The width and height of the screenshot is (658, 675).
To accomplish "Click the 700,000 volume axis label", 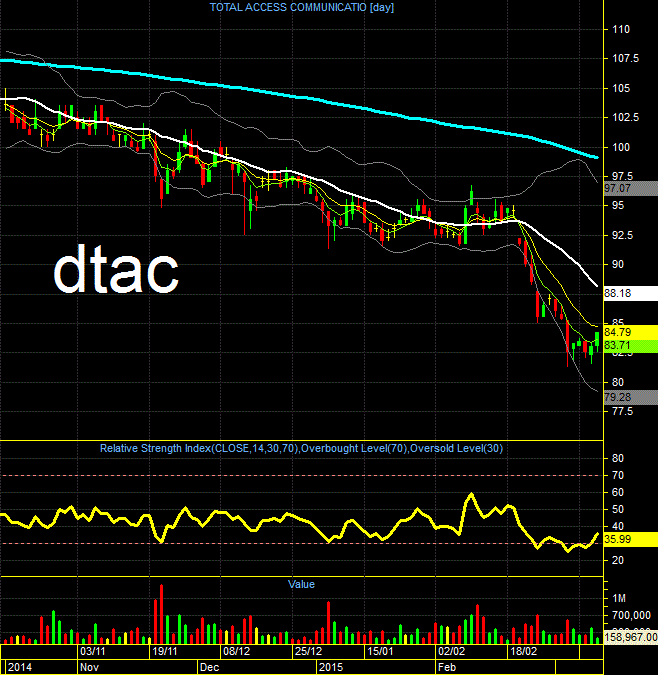I will tap(629, 616).
